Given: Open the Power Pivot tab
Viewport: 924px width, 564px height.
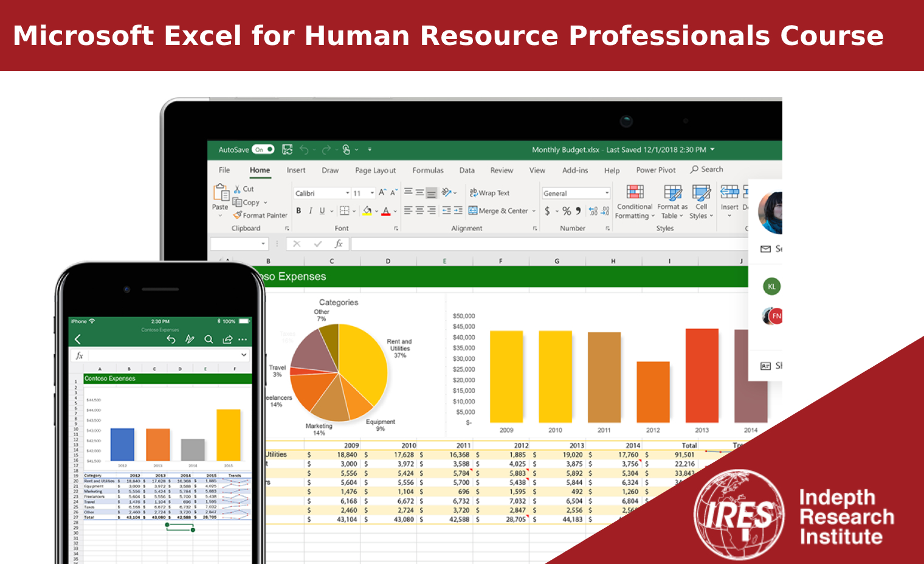Looking at the screenshot, I should point(655,170).
